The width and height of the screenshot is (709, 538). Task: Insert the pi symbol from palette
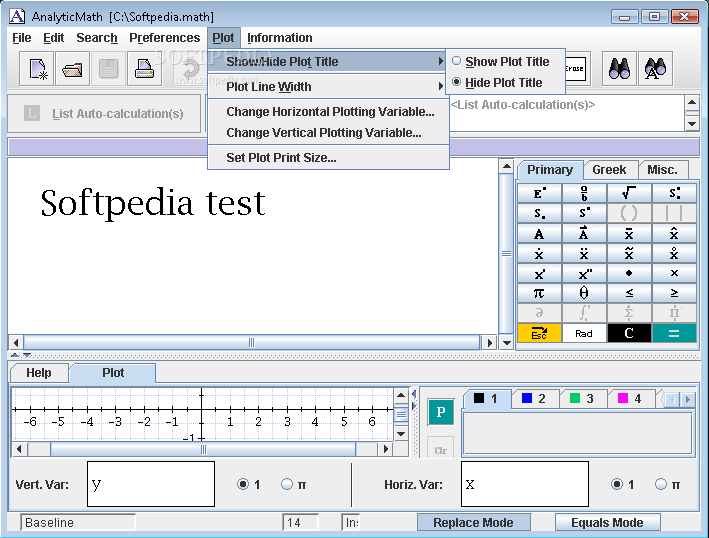tap(539, 293)
